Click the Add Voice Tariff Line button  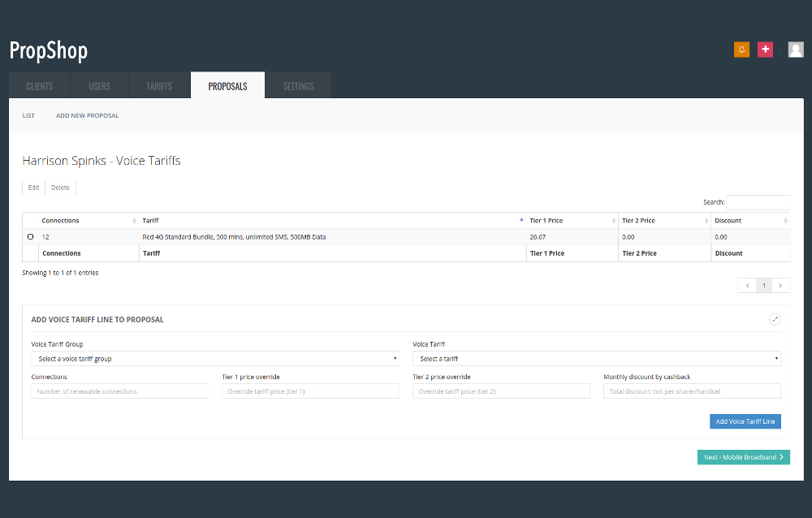click(745, 421)
